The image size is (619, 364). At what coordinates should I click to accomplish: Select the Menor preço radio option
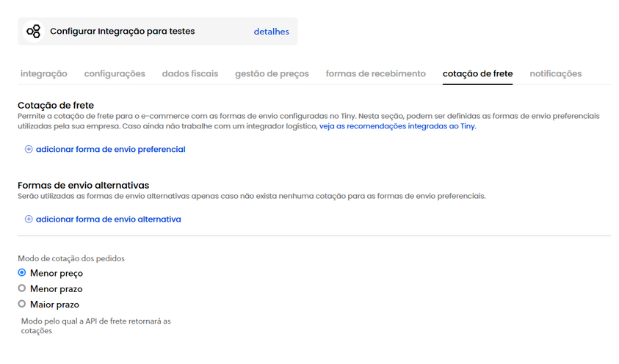(22, 272)
